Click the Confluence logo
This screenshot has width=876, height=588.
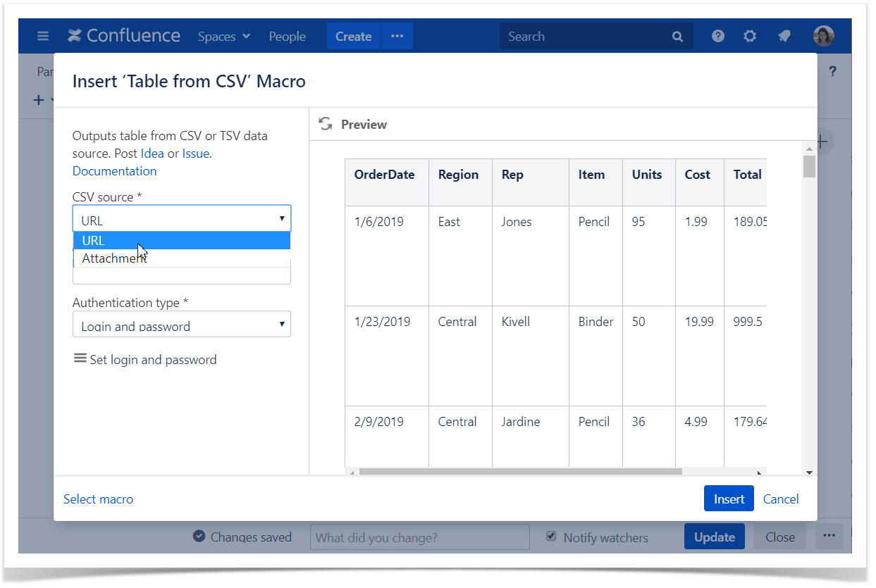(x=124, y=36)
